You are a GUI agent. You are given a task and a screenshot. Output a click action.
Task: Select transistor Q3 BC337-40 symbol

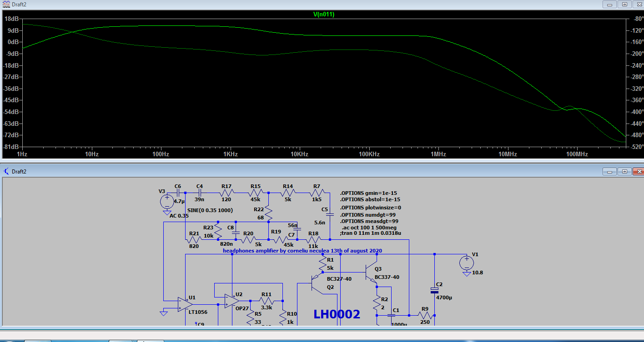[x=372, y=273]
